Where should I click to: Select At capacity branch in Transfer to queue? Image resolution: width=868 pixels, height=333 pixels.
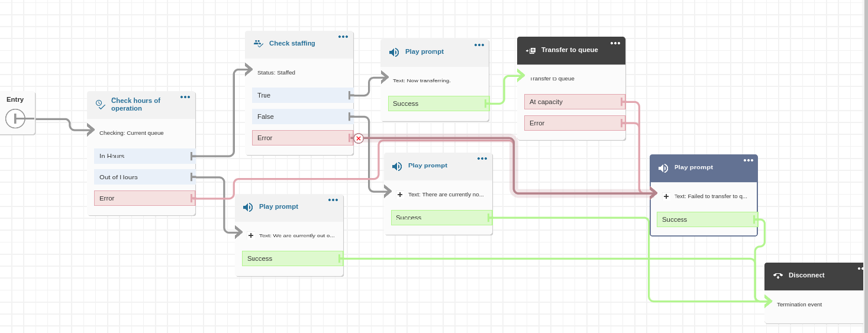pos(574,102)
